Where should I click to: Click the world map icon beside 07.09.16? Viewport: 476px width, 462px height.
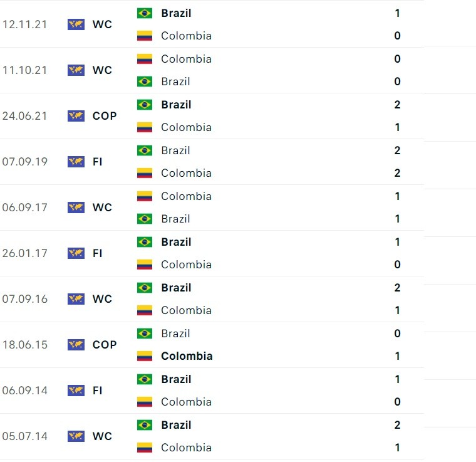pyautogui.click(x=76, y=299)
